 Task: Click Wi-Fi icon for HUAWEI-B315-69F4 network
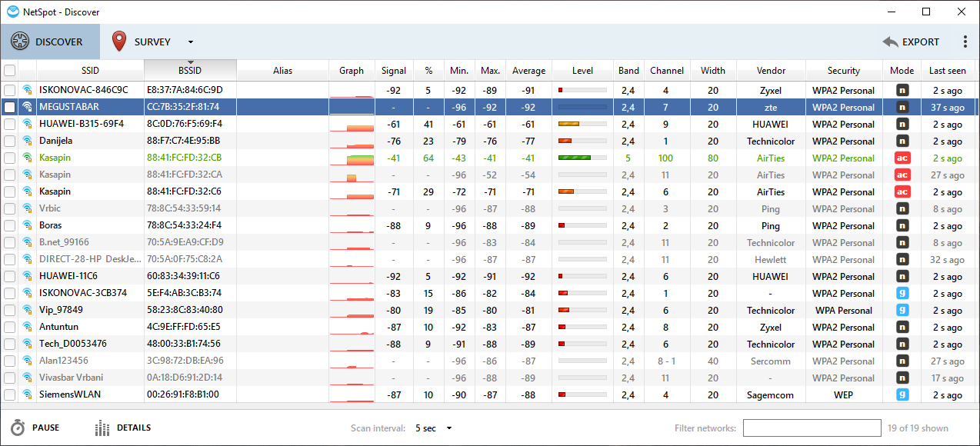28,124
